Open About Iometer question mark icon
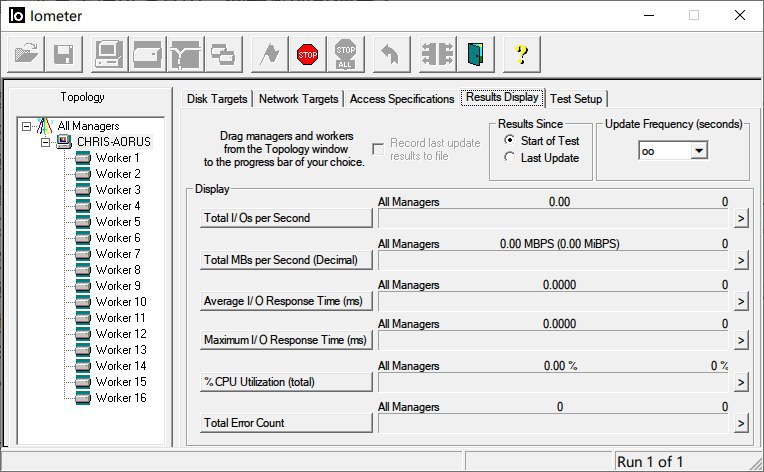 point(521,54)
